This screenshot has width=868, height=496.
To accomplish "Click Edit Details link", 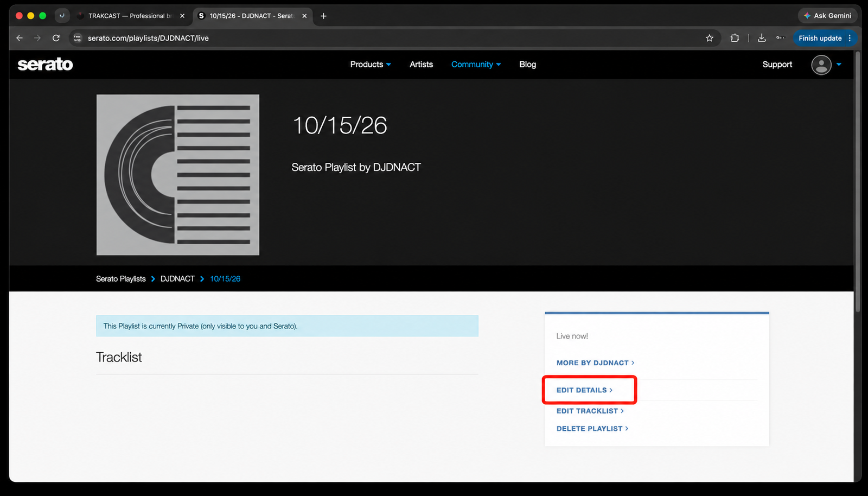I will [x=584, y=390].
